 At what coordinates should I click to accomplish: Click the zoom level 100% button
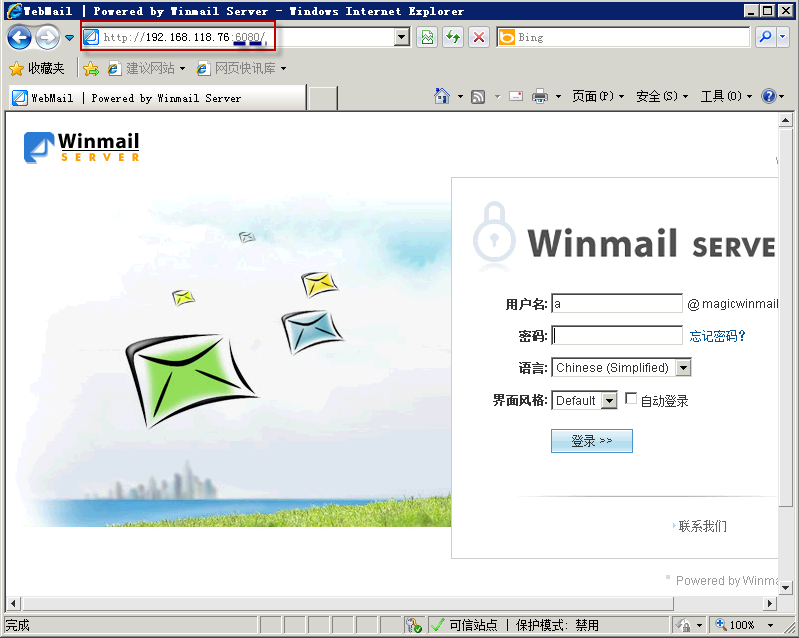pos(735,625)
